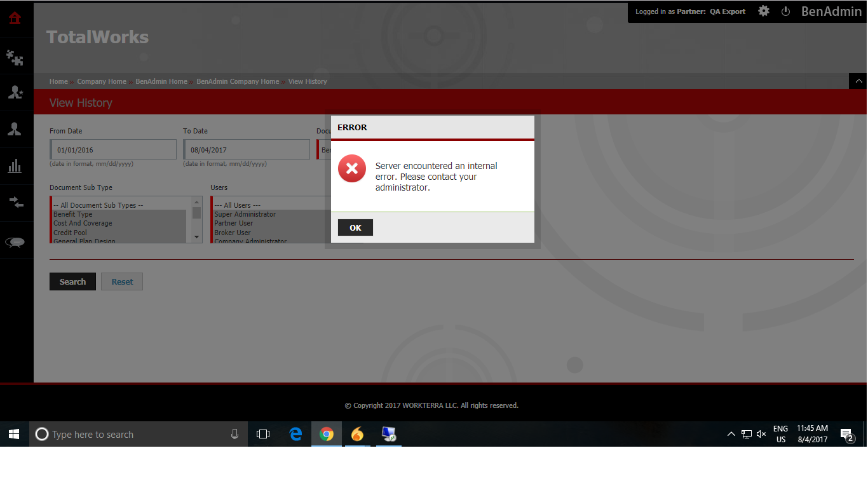Viewport: 868px width, 488px height.
Task: Click the 'Company Home' breadcrumb link
Action: [102, 81]
